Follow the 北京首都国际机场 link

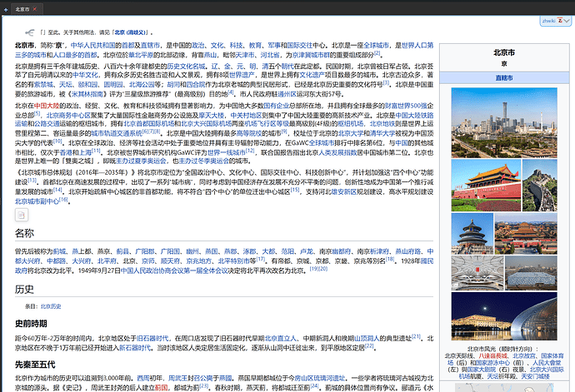pyautogui.click(x=148, y=123)
